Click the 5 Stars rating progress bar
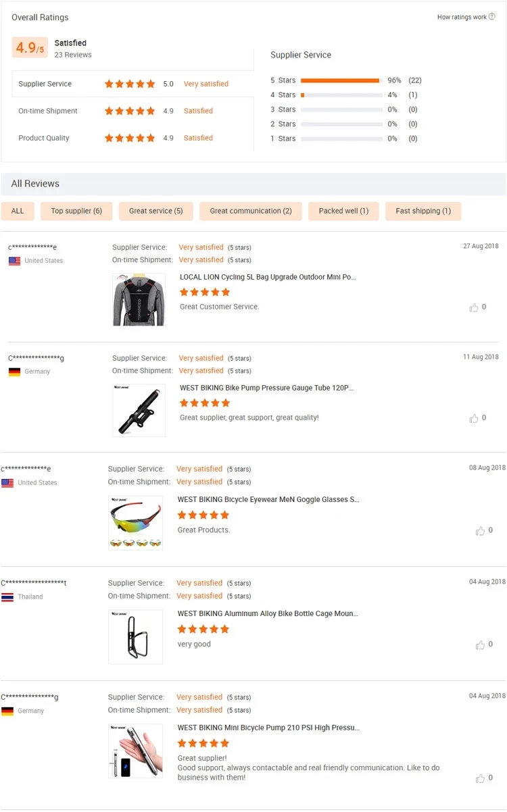Image resolution: width=507 pixels, height=812 pixels. pos(341,80)
